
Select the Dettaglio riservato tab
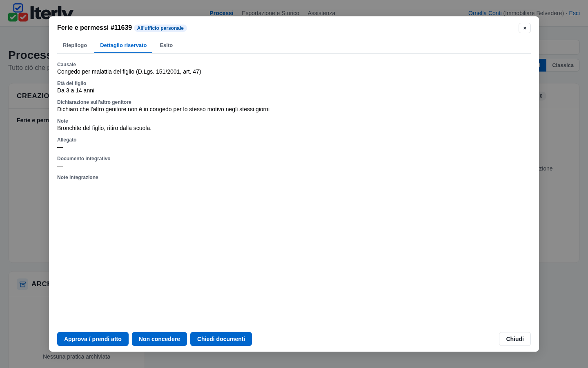[x=123, y=45]
